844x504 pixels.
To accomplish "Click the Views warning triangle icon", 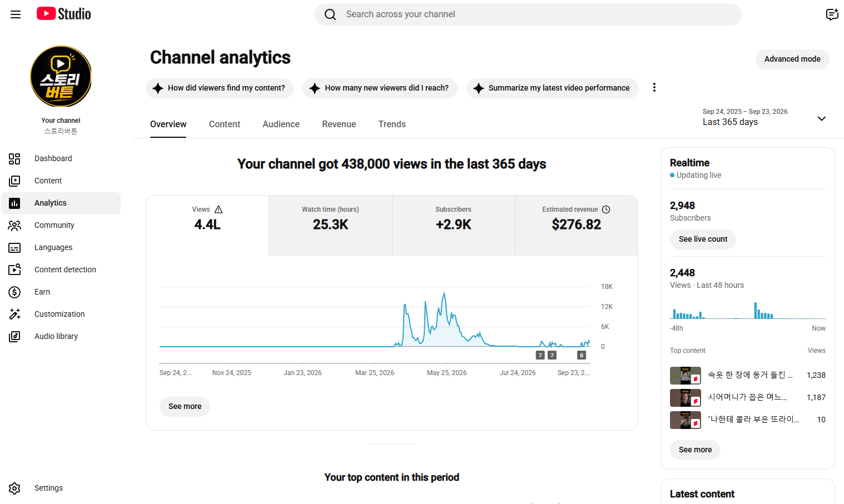I will (219, 209).
